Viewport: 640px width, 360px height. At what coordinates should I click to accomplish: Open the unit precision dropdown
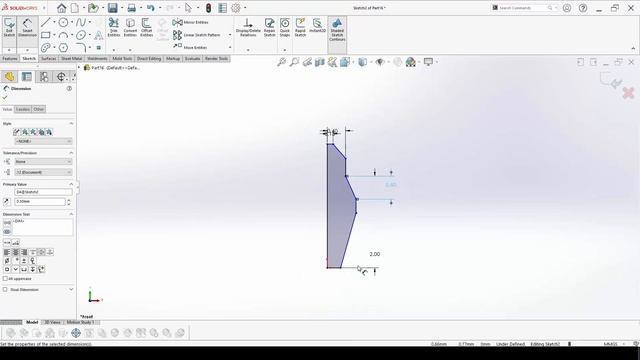pyautogui.click(x=43, y=172)
